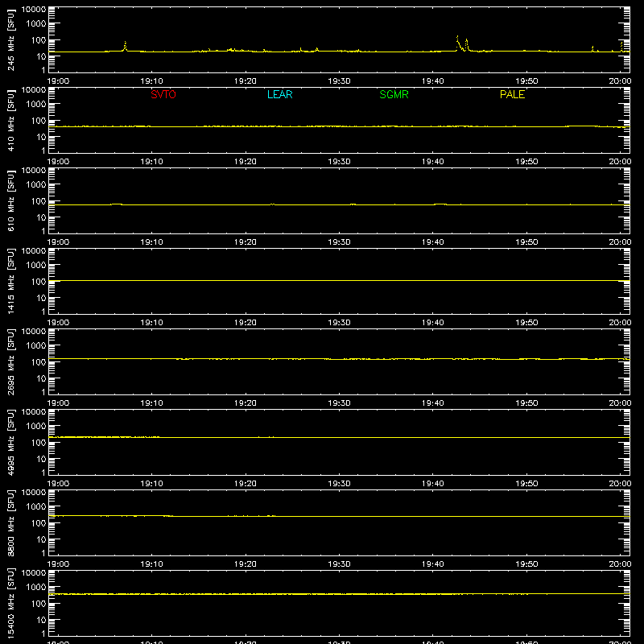Click the green SGMR station label
Viewport: 644px width, 644px height.
pyautogui.click(x=394, y=94)
